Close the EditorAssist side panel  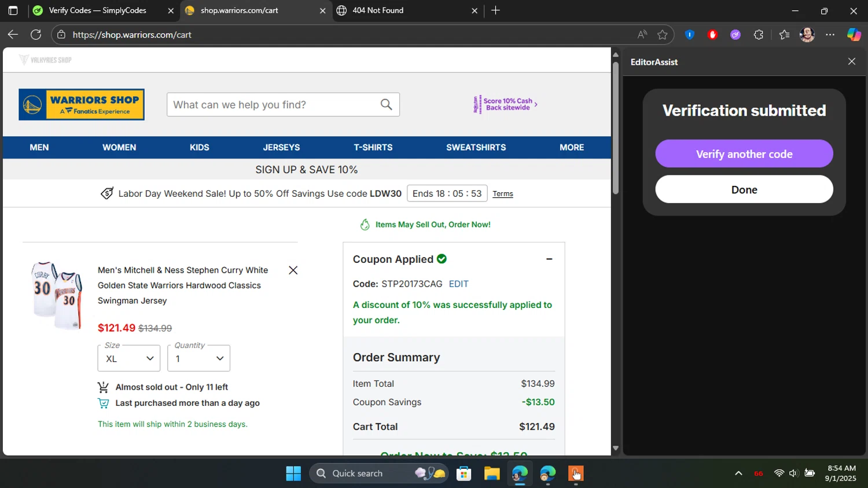[x=852, y=61]
